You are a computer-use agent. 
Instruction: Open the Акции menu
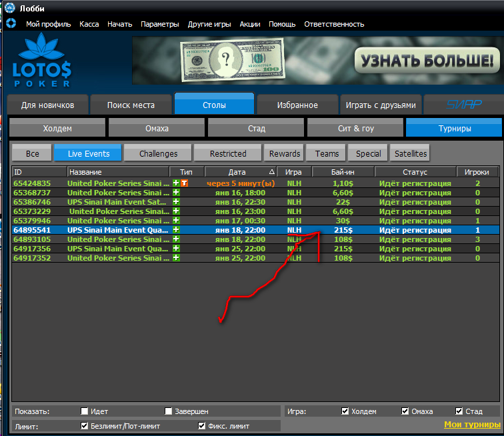point(250,24)
